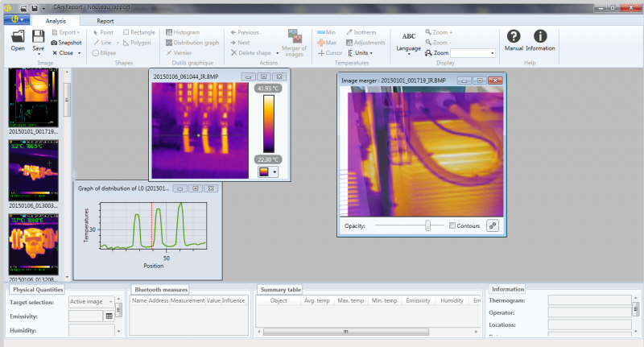
Task: Open the emissivity table icon
Action: (109, 316)
